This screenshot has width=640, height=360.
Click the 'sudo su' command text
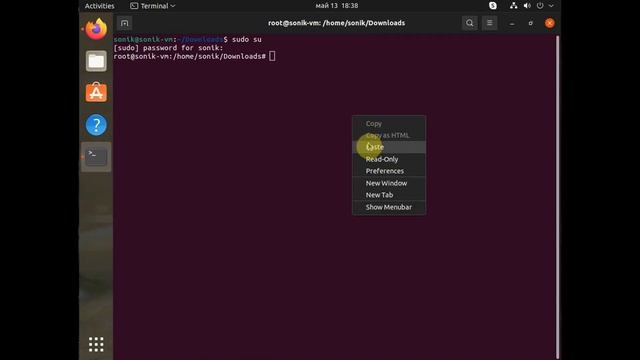247,40
